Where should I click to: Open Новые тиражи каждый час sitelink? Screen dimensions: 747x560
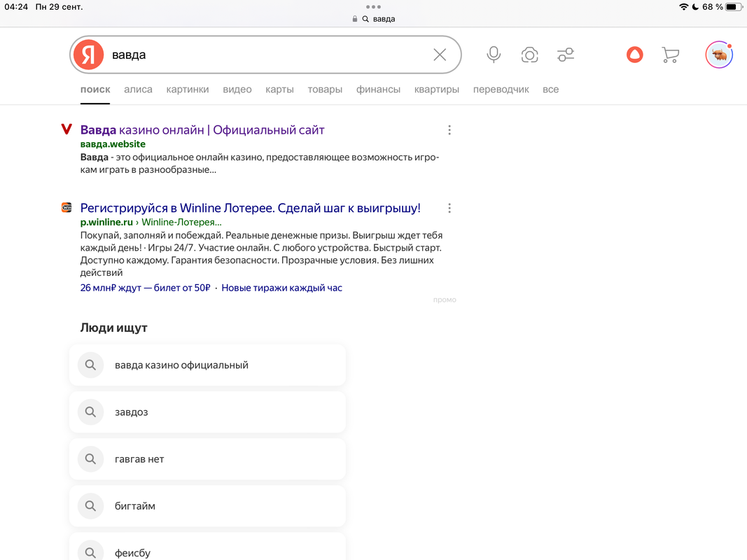coord(282,288)
